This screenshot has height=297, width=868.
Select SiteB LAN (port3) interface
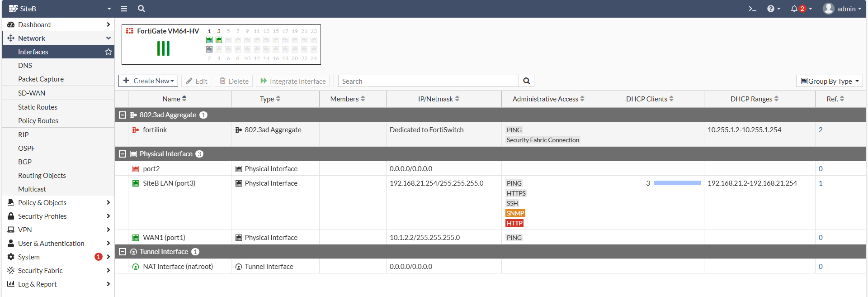point(169,183)
